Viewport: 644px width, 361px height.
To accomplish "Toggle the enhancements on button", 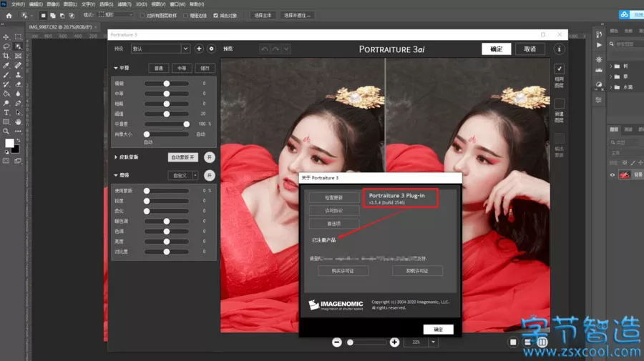I will [210, 175].
